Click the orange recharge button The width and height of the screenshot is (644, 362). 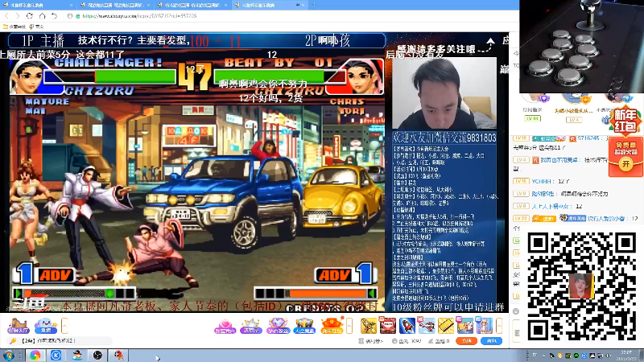pyautogui.click(x=467, y=341)
